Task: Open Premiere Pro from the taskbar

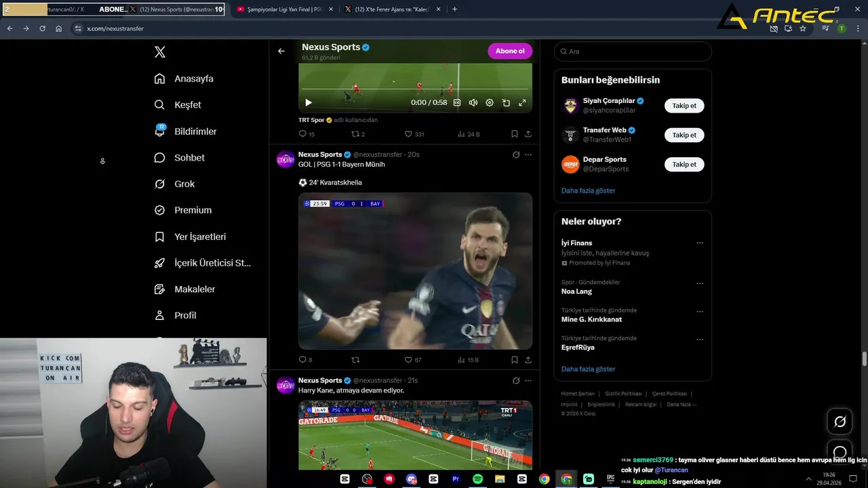Action: point(455,479)
